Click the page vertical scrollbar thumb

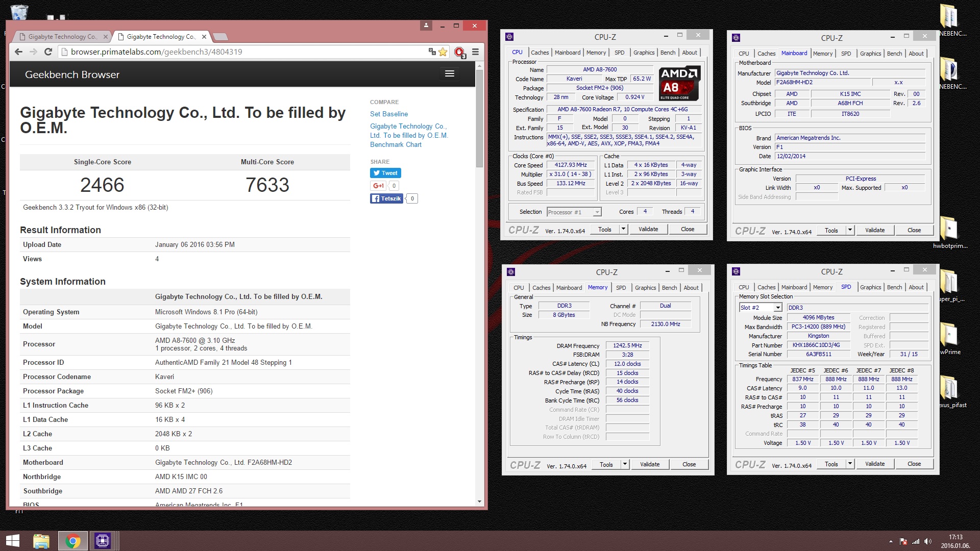479,118
